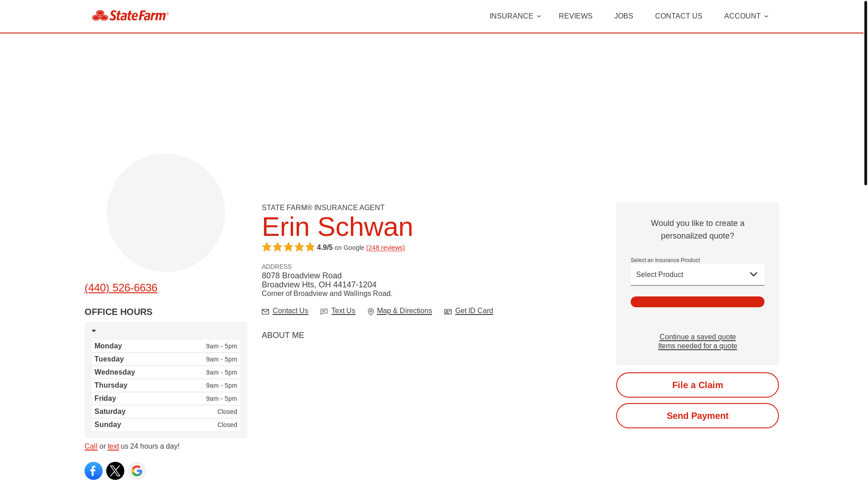Screen dimensions: 868x488
Task: Open Items needed for a quote
Action: click(698, 346)
